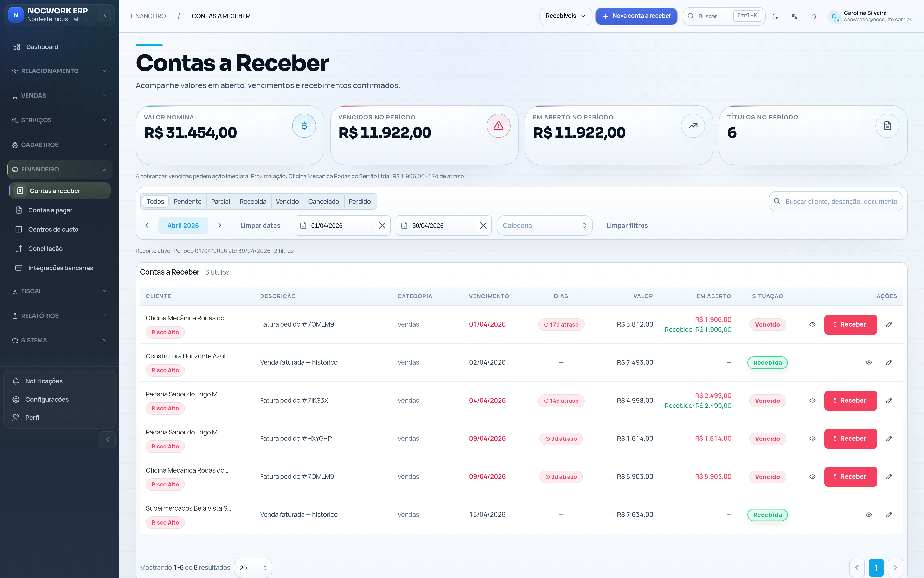
Task: View details eye for R$ 5.903,00 row
Action: tap(813, 477)
